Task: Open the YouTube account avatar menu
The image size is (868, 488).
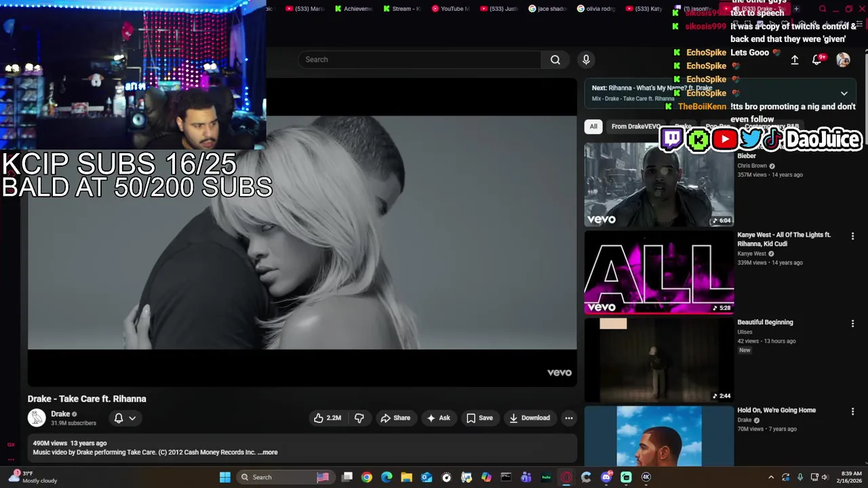Action: pos(843,60)
